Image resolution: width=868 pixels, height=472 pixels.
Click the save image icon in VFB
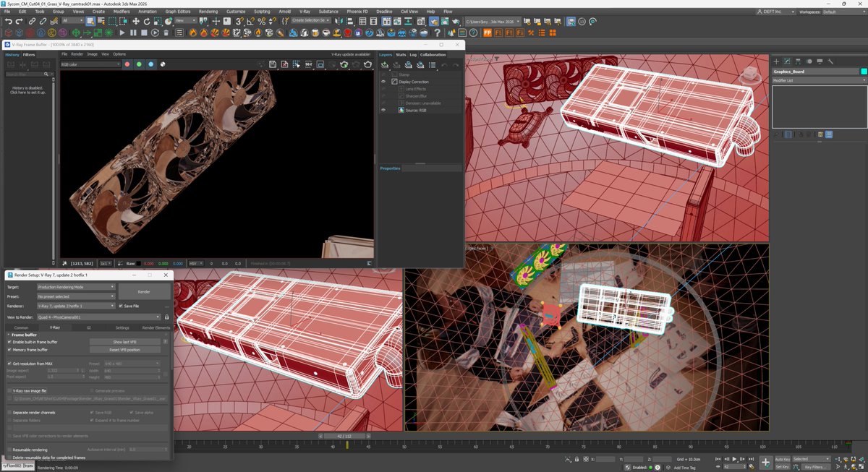pos(273,64)
